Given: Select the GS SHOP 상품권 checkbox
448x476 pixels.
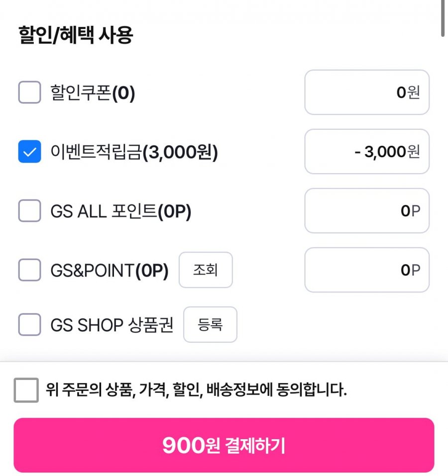Looking at the screenshot, I should pyautogui.click(x=29, y=325).
